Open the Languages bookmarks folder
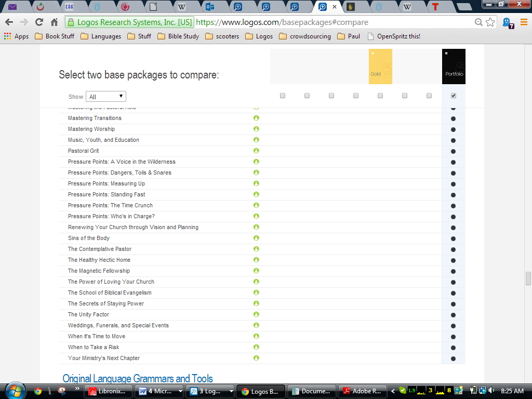The width and height of the screenshot is (532, 399). point(101,36)
